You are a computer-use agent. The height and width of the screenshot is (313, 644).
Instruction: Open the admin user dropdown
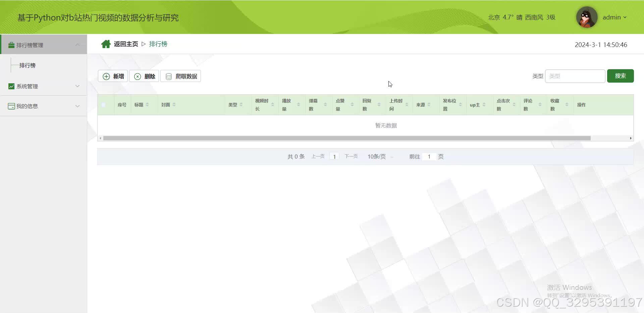pyautogui.click(x=614, y=17)
